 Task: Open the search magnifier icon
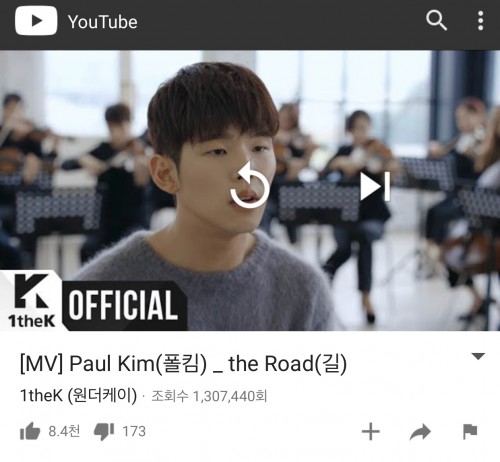click(x=436, y=20)
